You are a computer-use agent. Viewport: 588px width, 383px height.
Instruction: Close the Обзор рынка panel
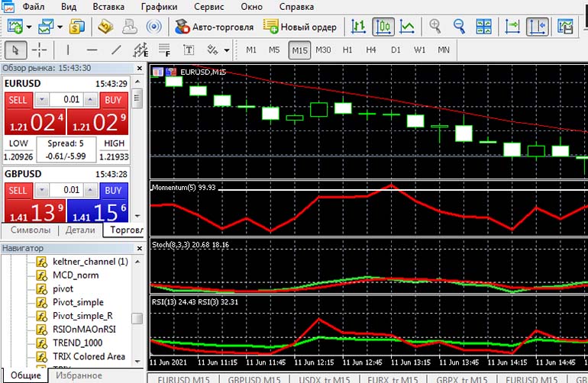tap(140, 68)
